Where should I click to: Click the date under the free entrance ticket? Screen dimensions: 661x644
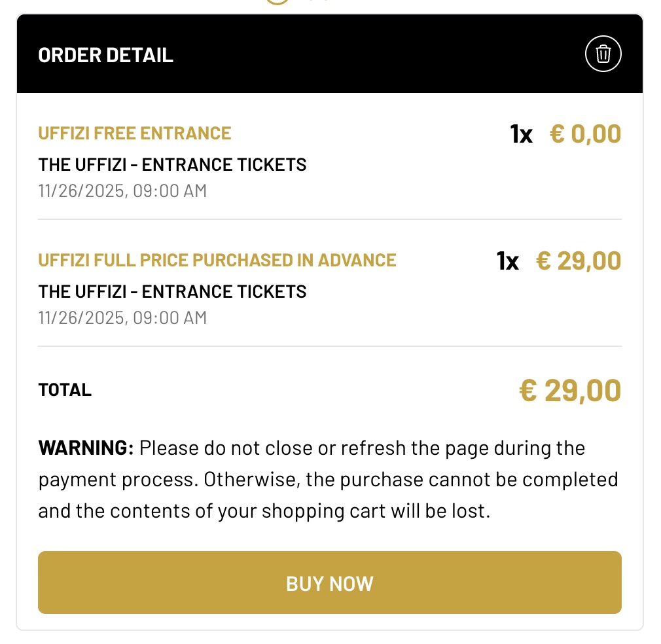point(122,191)
